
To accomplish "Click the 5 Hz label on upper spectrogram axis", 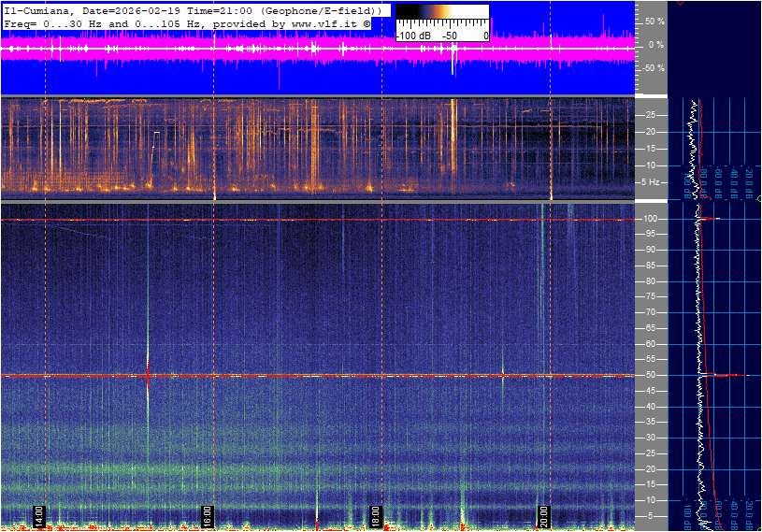I will 654,182.
